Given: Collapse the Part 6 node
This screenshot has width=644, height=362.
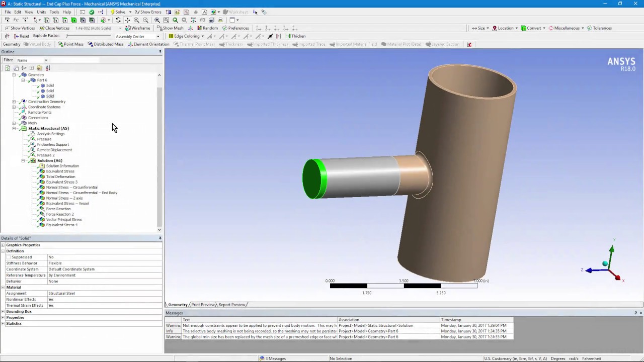Looking at the screenshot, I should [23, 80].
